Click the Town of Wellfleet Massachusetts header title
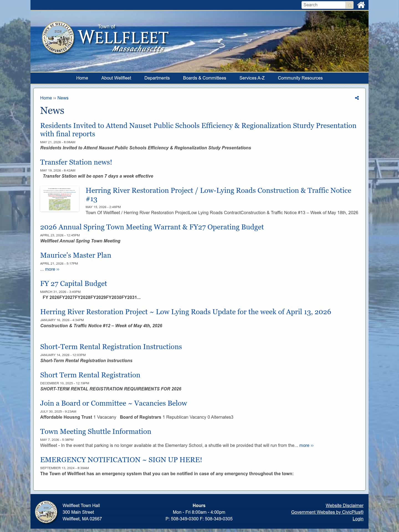Image resolution: width=399 pixels, height=532 pixels. click(123, 39)
